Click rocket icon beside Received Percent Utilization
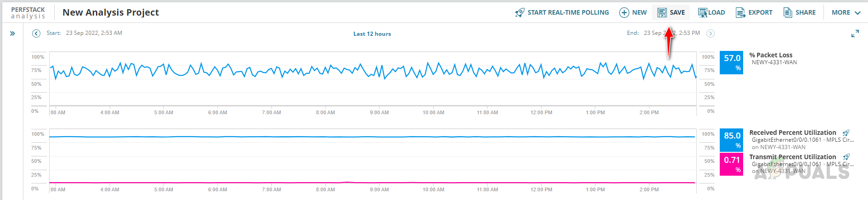Screen dimensions: 868x200 point(846,133)
